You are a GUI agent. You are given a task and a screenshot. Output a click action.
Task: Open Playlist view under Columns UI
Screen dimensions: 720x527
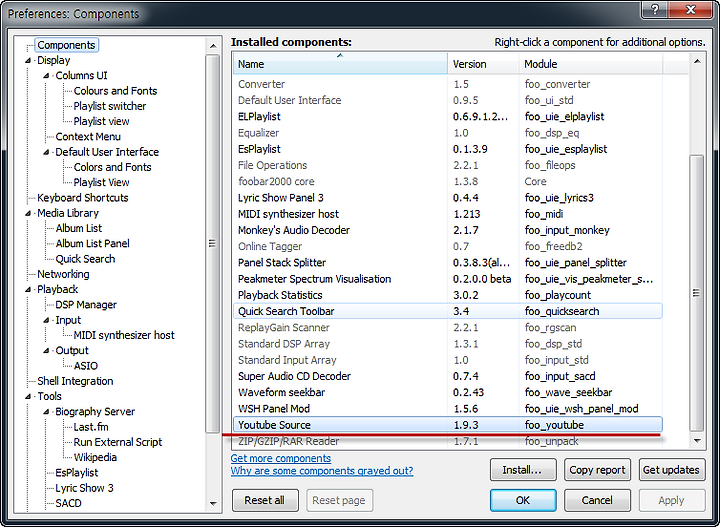point(101,121)
